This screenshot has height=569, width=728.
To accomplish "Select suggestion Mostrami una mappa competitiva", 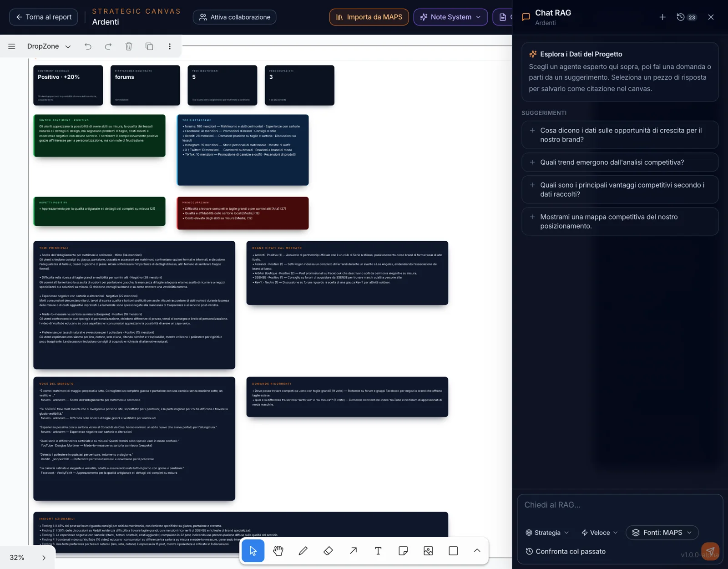I will click(620, 221).
